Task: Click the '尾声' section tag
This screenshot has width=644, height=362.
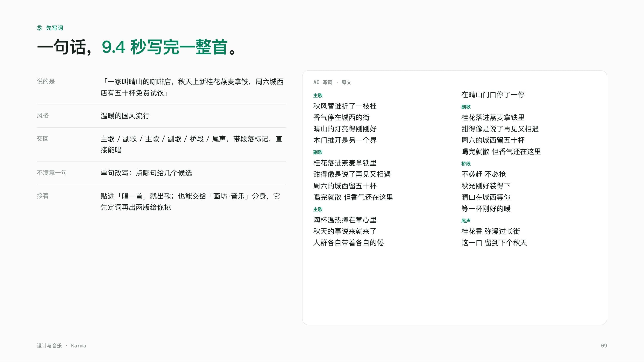Action: coord(466,221)
